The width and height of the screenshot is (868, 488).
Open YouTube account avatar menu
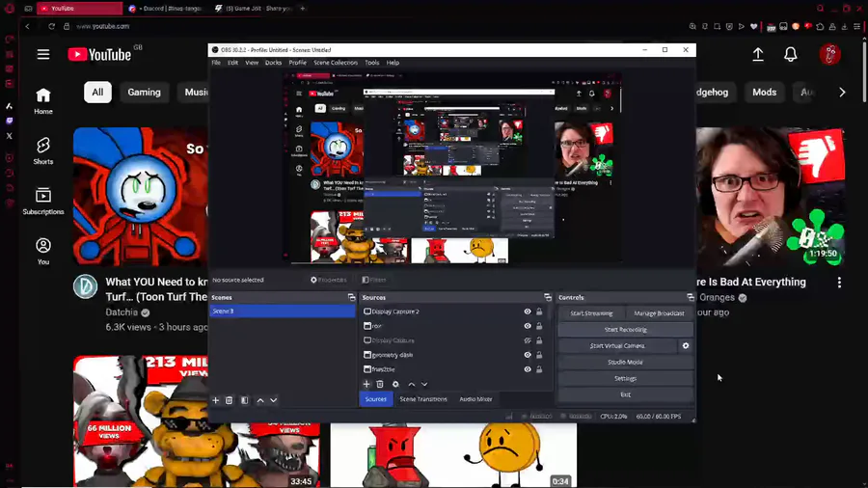click(x=829, y=54)
